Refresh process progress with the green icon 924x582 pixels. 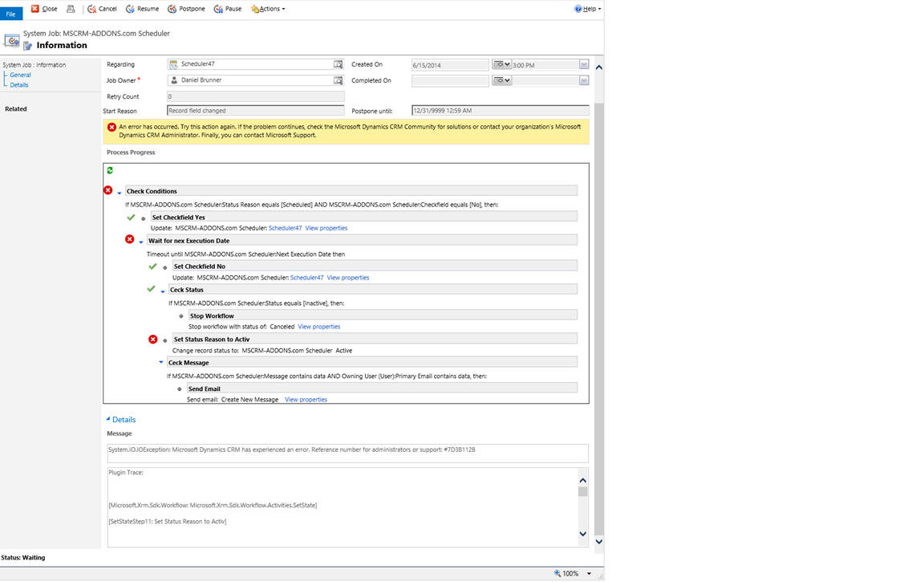coord(110,170)
